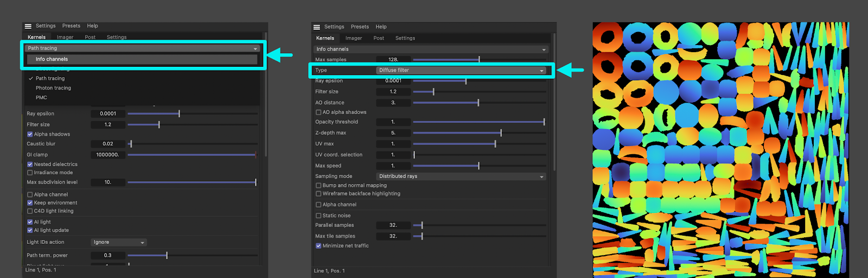The height and width of the screenshot is (278, 868).
Task: Turn on the Static noise checkbox
Action: pyautogui.click(x=318, y=216)
